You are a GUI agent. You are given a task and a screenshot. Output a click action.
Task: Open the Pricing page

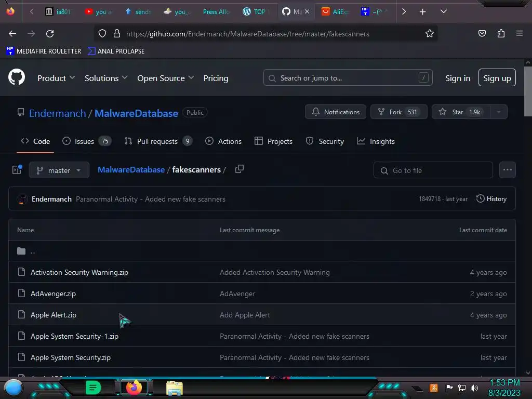pyautogui.click(x=216, y=78)
